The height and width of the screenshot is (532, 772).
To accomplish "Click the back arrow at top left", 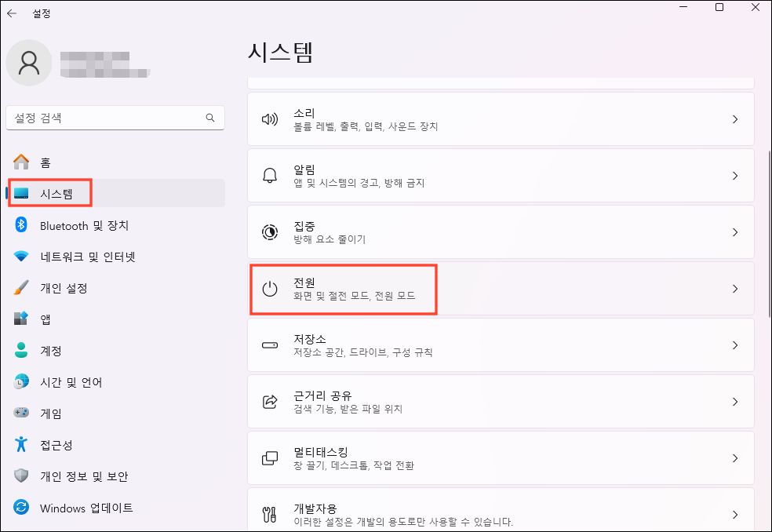I will tap(12, 13).
